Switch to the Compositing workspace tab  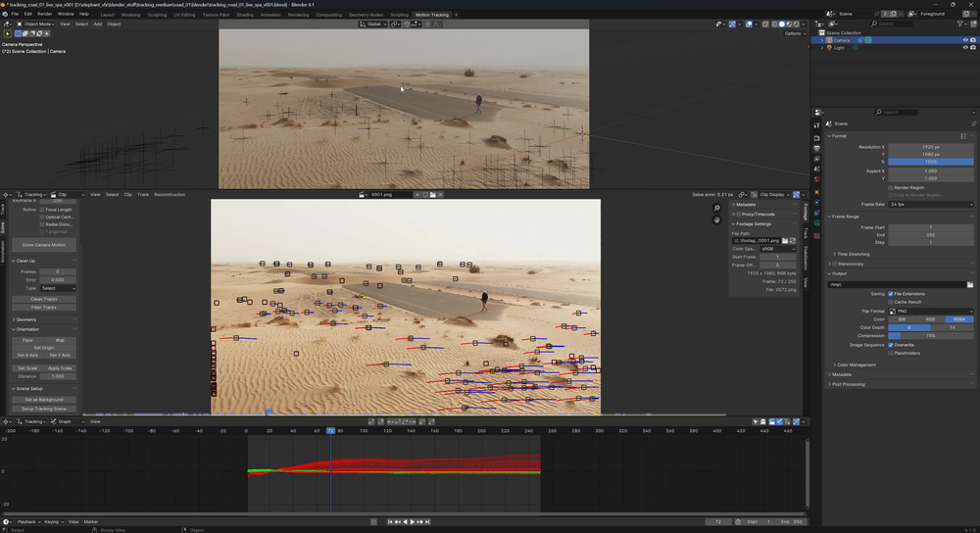(x=329, y=15)
